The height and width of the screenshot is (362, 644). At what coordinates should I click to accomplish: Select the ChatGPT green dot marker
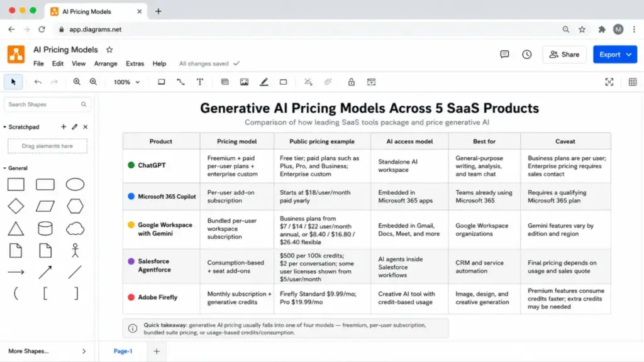click(131, 165)
